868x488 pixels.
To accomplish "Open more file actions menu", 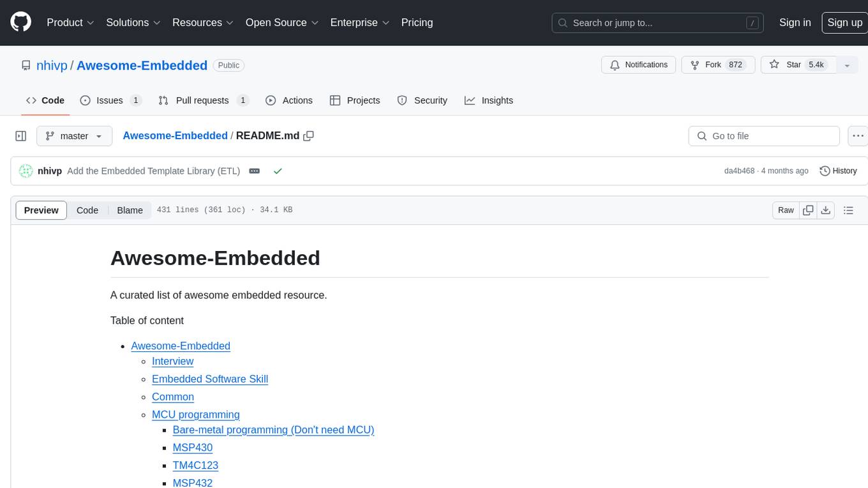I will pos(858,136).
